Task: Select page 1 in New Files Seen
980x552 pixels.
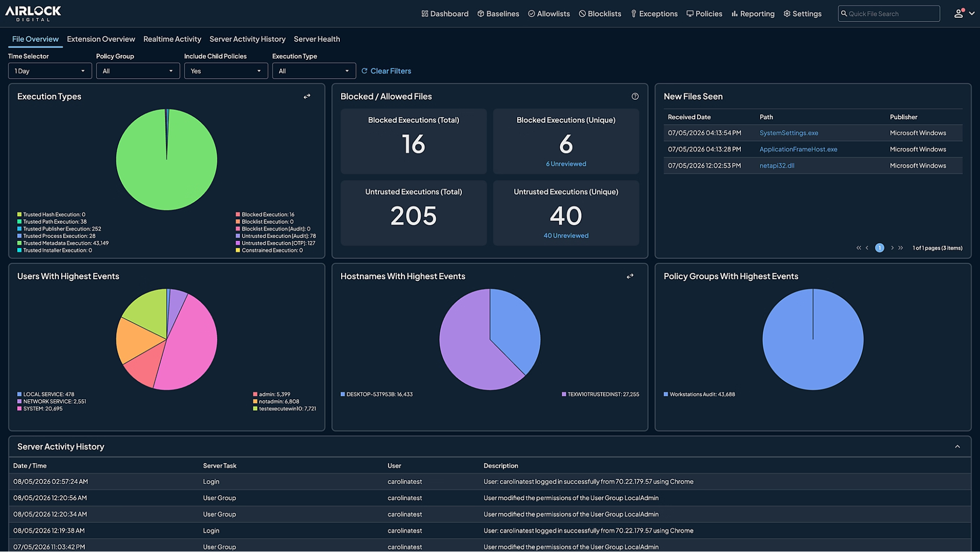Action: (879, 248)
